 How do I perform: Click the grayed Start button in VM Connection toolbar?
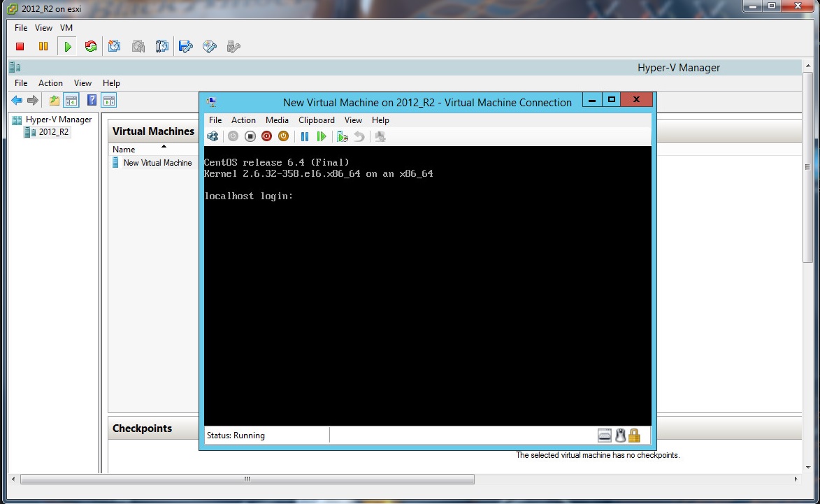click(233, 136)
